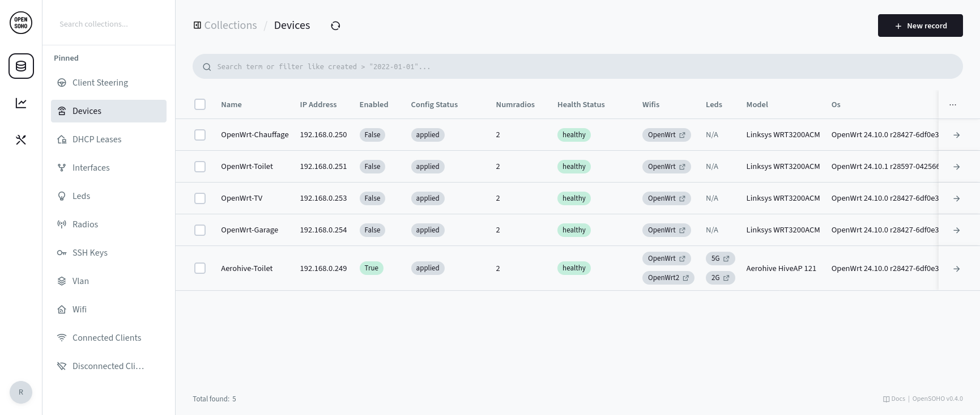Open the OpenWrt-Toilet record arrow
Viewport: 980px width, 415px height.
point(956,167)
